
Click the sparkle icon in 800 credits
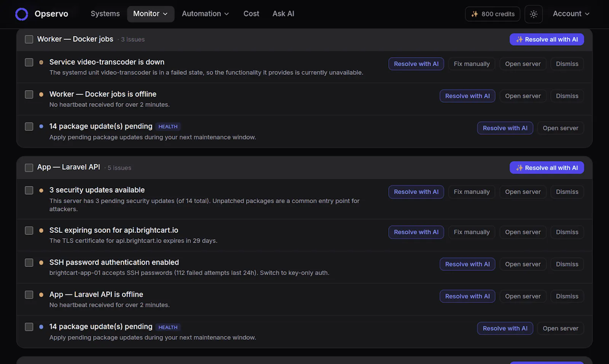pyautogui.click(x=475, y=14)
